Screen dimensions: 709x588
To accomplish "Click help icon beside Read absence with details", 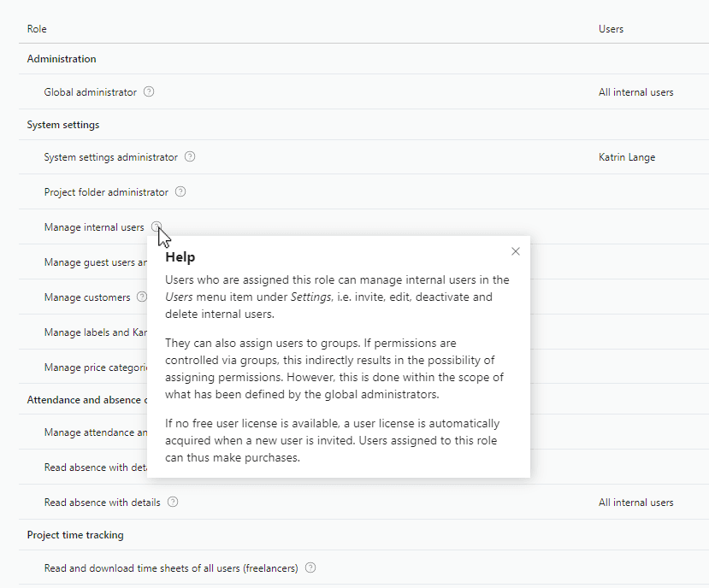I will (x=173, y=502).
